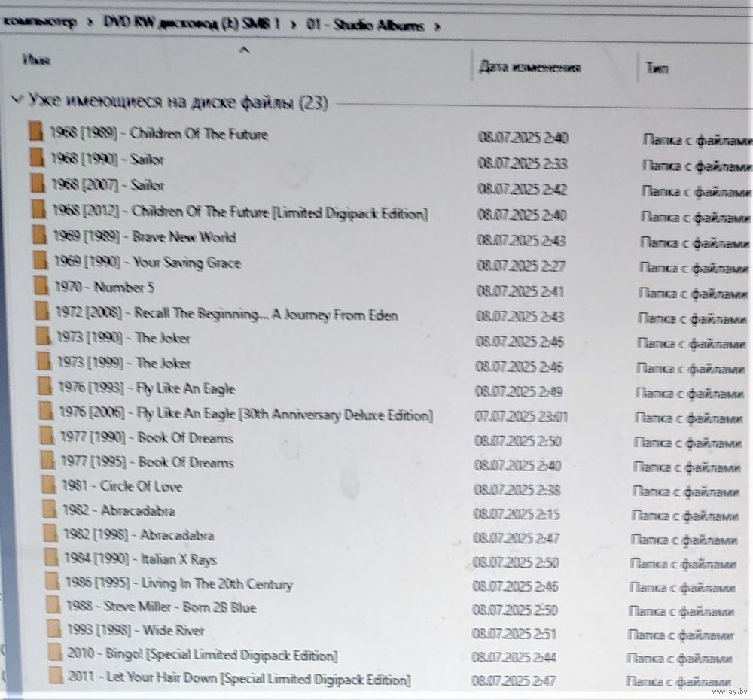Select 1981 - Circle Of Love
The height and width of the screenshot is (700, 753).
(123, 486)
